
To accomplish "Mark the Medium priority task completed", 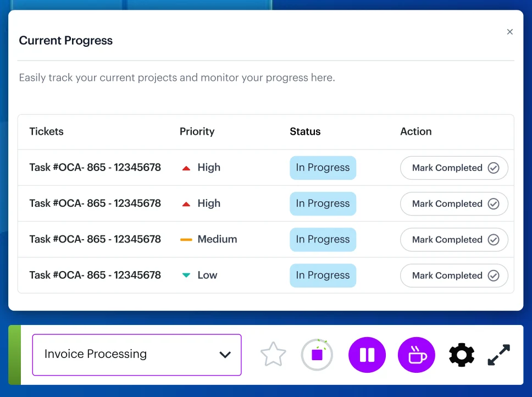I will [x=454, y=240].
